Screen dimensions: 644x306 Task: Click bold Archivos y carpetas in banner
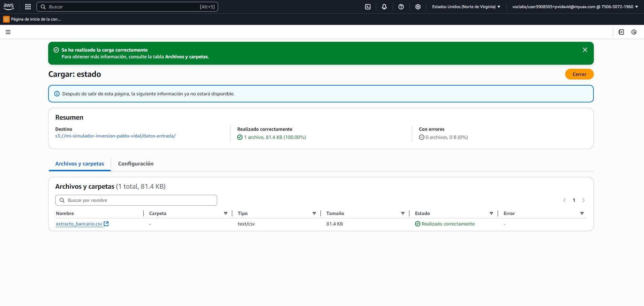[187, 57]
